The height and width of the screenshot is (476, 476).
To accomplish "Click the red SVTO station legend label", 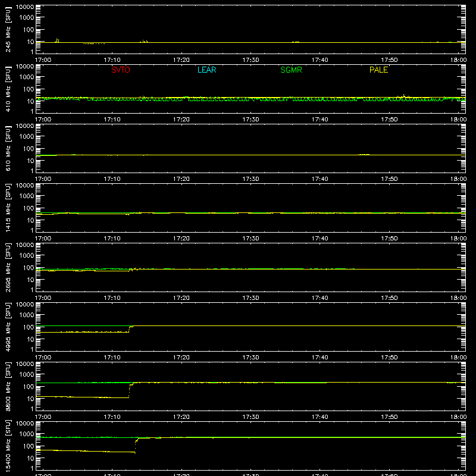I will [121, 70].
